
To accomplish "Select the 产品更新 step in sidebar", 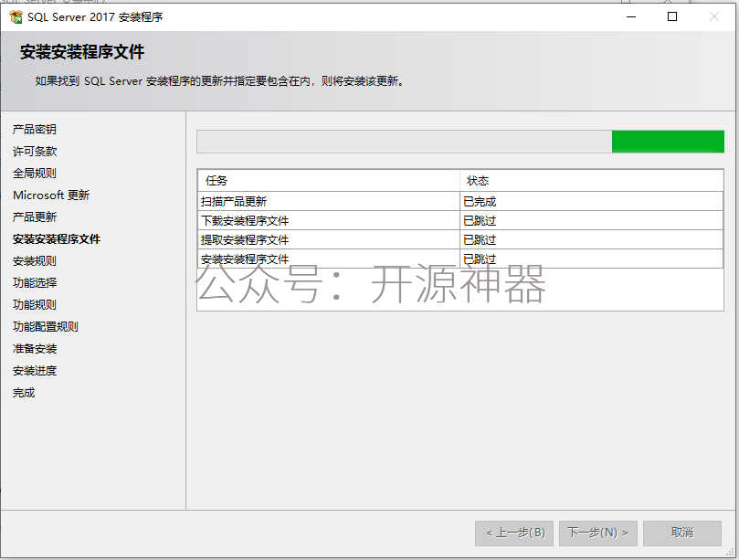I will 35,217.
